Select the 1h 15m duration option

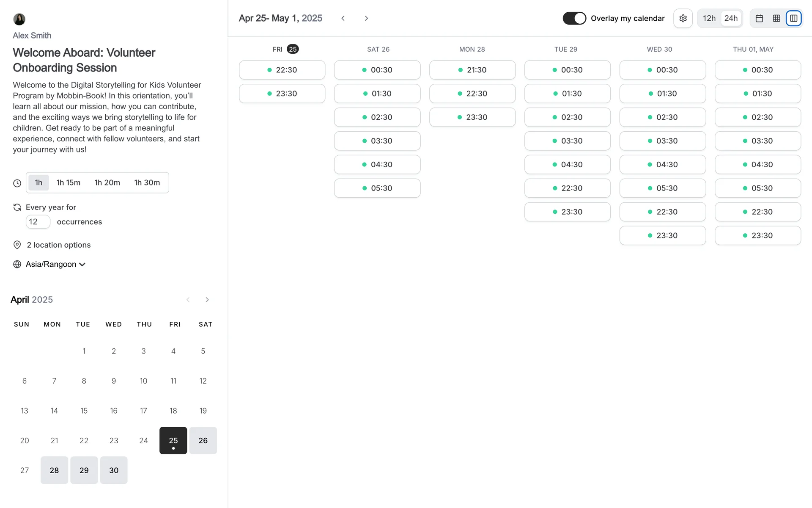(69, 182)
